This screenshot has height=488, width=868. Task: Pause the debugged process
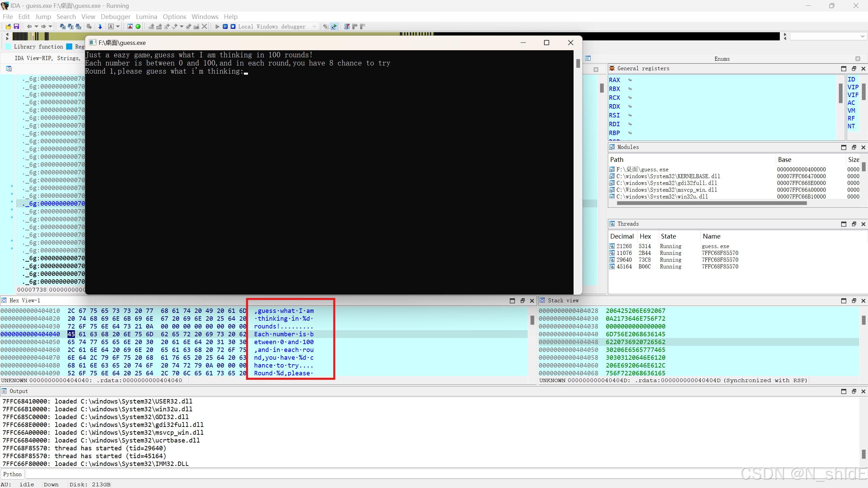coord(225,26)
